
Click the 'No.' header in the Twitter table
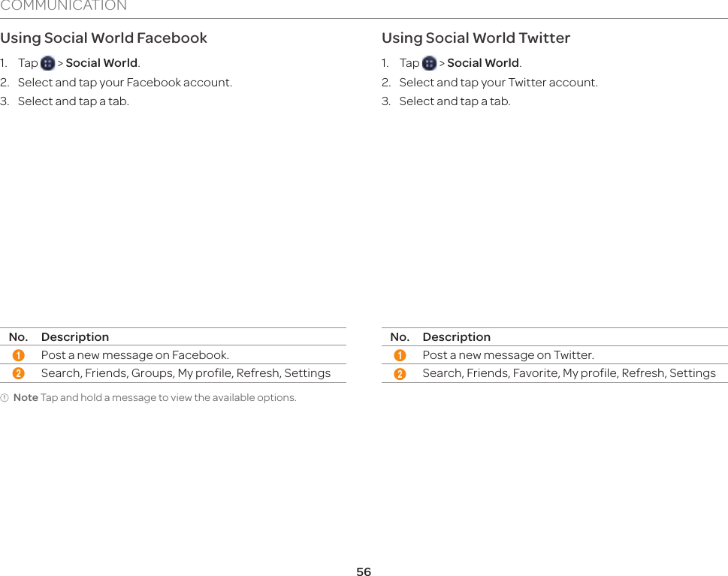[400, 337]
